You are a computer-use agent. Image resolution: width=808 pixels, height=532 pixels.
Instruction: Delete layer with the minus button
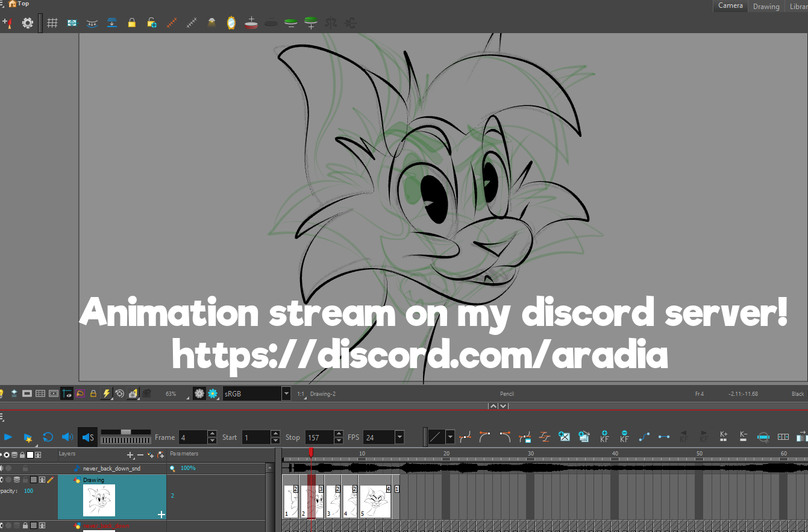[x=140, y=455]
